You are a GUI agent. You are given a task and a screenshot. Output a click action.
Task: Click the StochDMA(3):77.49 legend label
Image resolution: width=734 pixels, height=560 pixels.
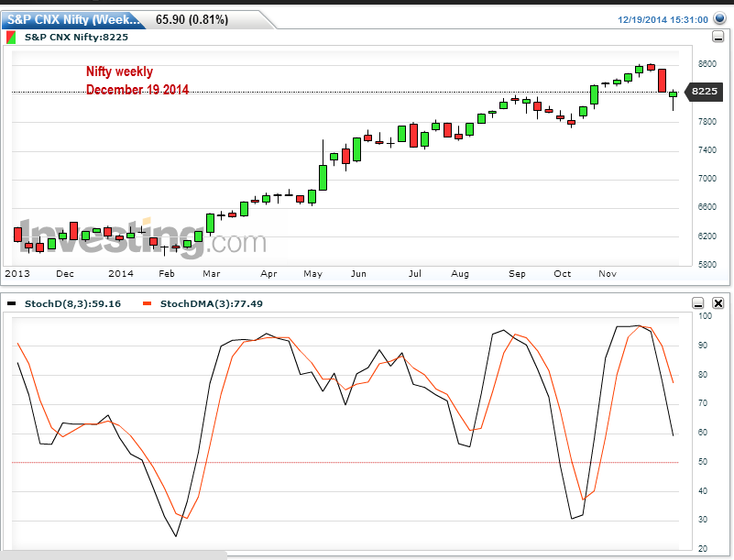(x=211, y=304)
